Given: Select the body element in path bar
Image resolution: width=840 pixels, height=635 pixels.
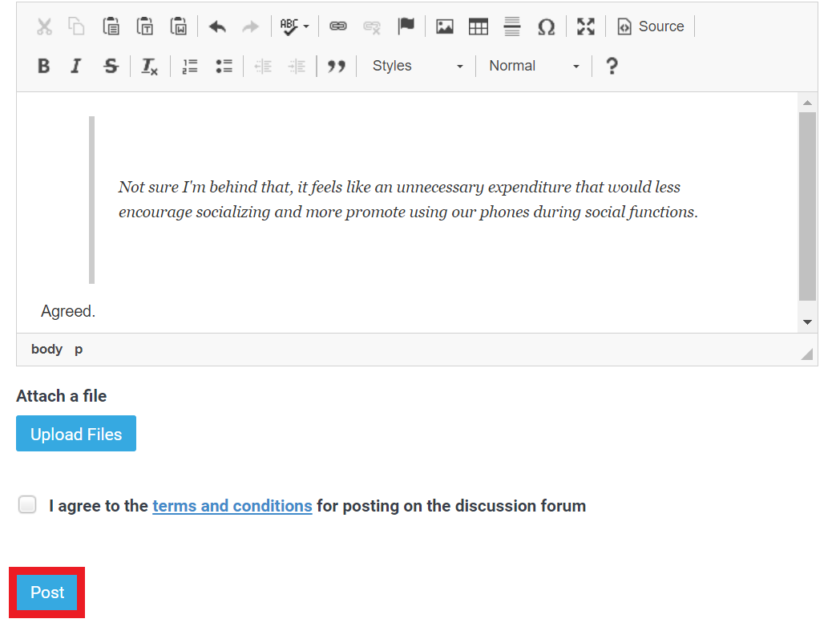Looking at the screenshot, I should tap(46, 350).
